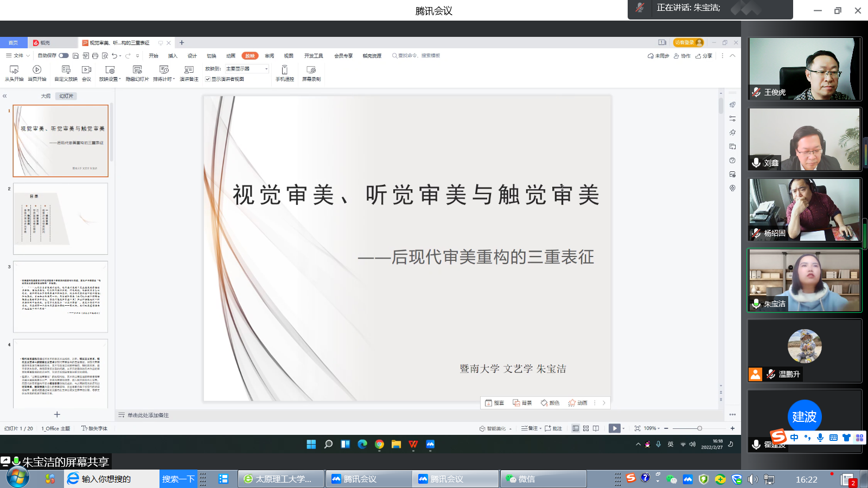Viewport: 868px width, 488px height.
Task: Select slide 2 目录 thumbnail
Action: [x=60, y=219]
